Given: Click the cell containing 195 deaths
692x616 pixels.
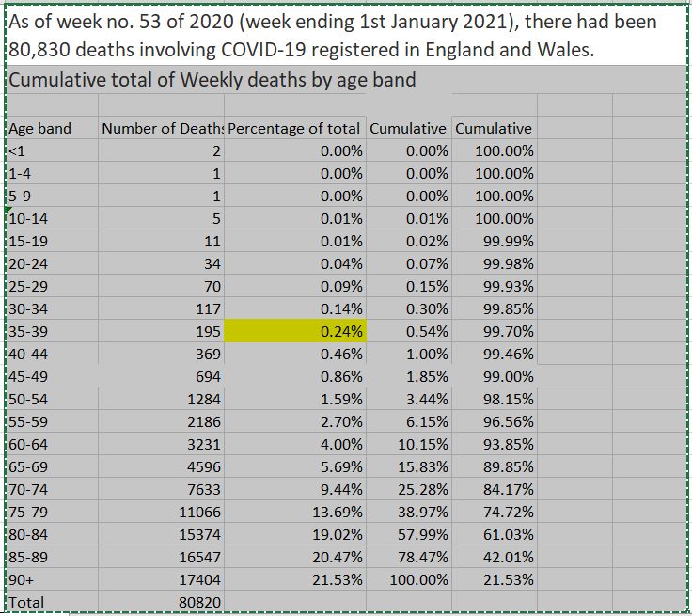Looking at the screenshot, I should pyautogui.click(x=206, y=331).
